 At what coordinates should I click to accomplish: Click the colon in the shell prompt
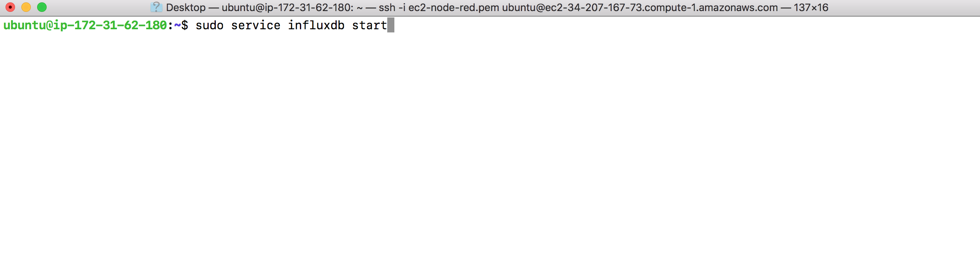click(x=170, y=26)
